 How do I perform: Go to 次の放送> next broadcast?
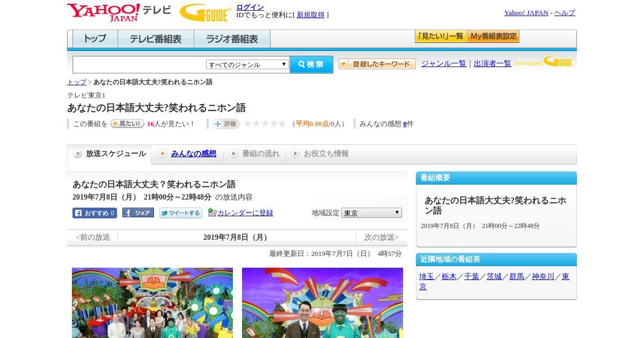click(x=382, y=237)
